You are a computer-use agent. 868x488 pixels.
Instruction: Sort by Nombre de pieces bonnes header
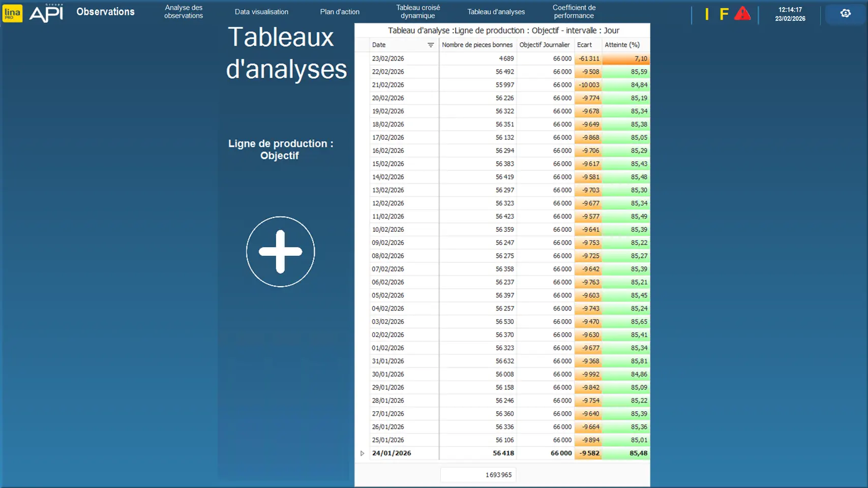tap(477, 45)
